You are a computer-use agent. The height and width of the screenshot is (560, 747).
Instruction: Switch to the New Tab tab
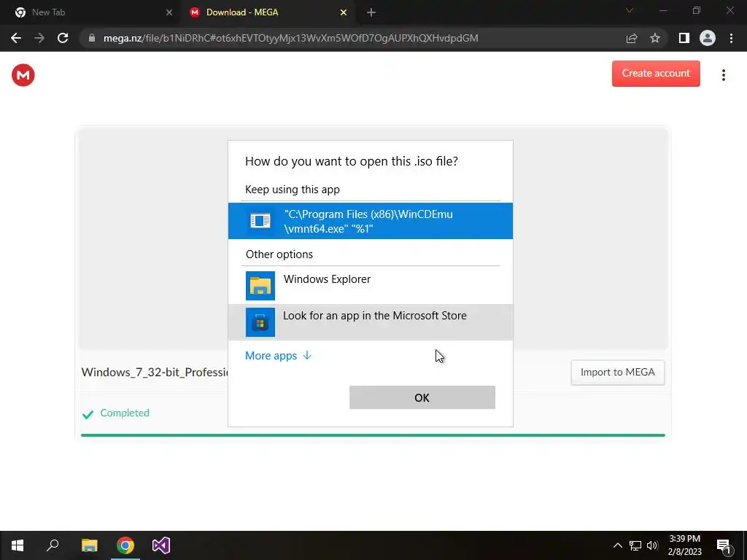point(90,12)
